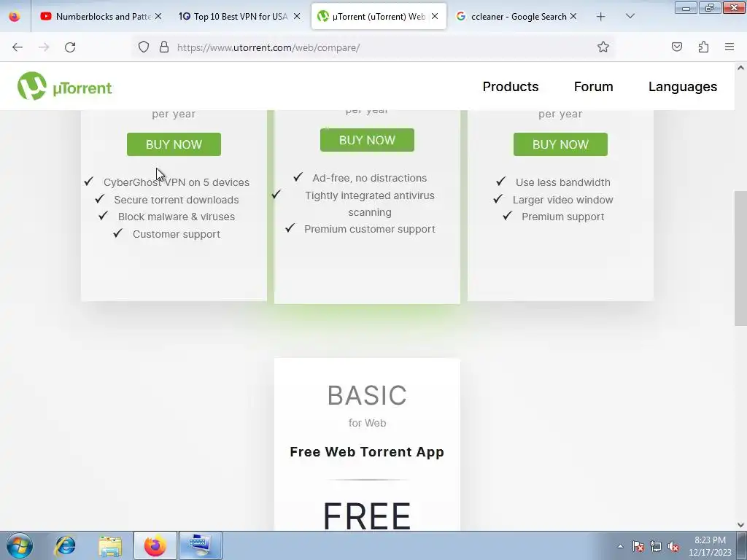The image size is (747, 560).
Task: Go back to the previous page
Action: (x=18, y=47)
